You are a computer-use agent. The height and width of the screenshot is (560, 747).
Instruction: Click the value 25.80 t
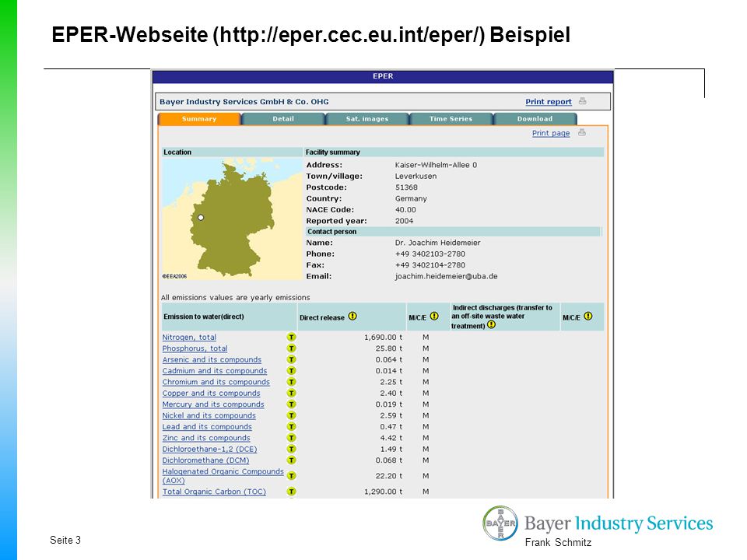pyautogui.click(x=389, y=348)
